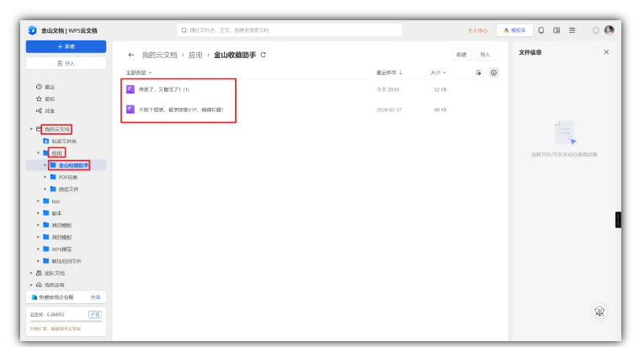Screen dimensions: 644x347
Task: Click the PDF转换 folder icon
Action: click(53, 177)
